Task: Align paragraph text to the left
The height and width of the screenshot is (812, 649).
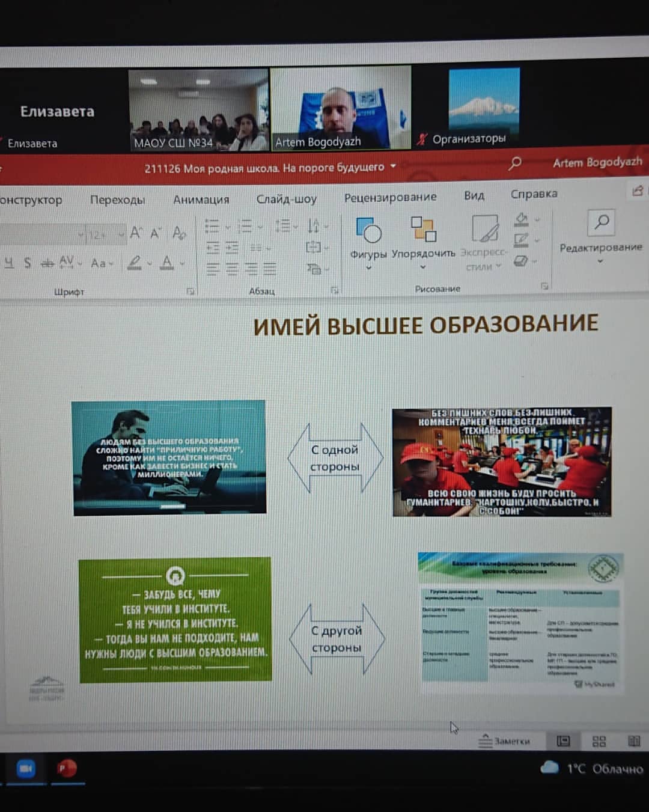Action: click(x=213, y=269)
